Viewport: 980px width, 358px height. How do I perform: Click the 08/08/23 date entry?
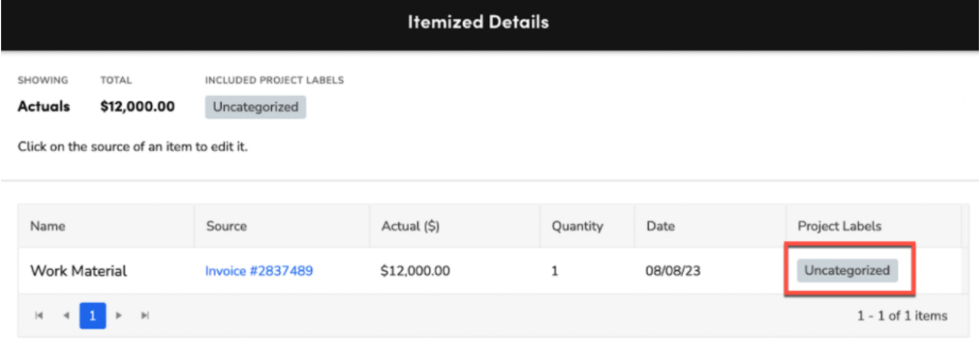coord(673,271)
